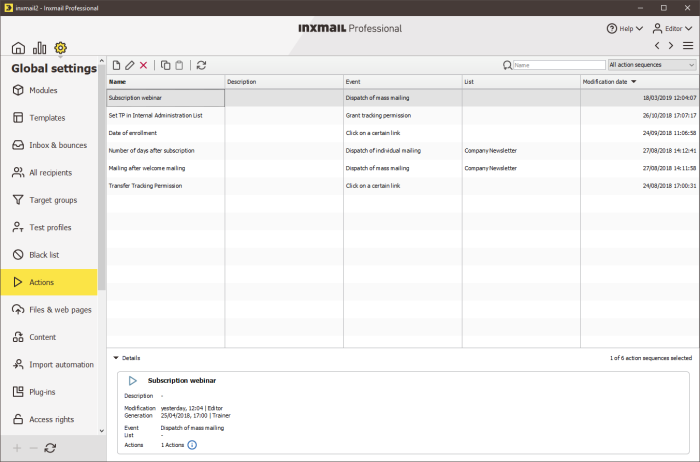The height and width of the screenshot is (462, 700).
Task: Go to the Home house icon
Action: pos(18,48)
